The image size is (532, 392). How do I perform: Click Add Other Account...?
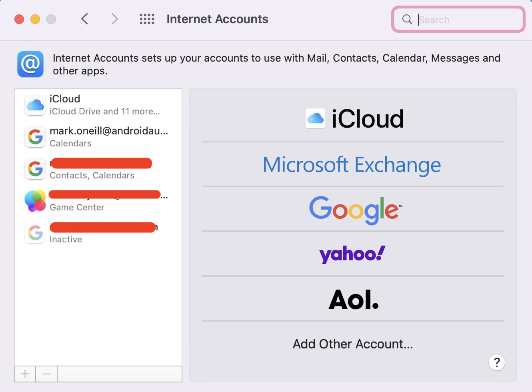(x=353, y=344)
